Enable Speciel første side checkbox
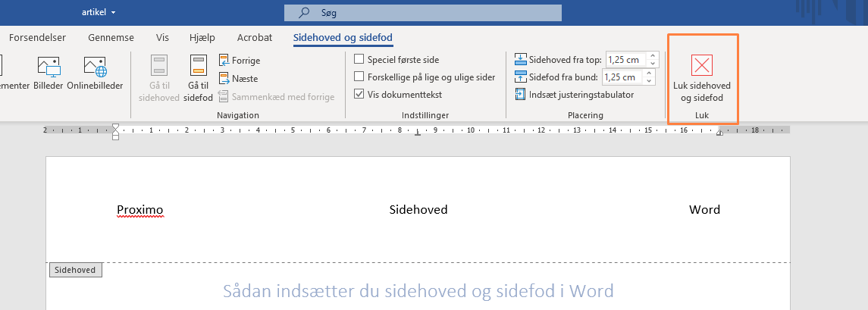 [360, 59]
